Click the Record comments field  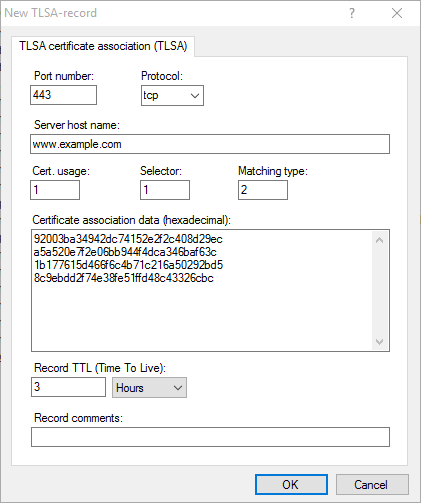(x=210, y=437)
